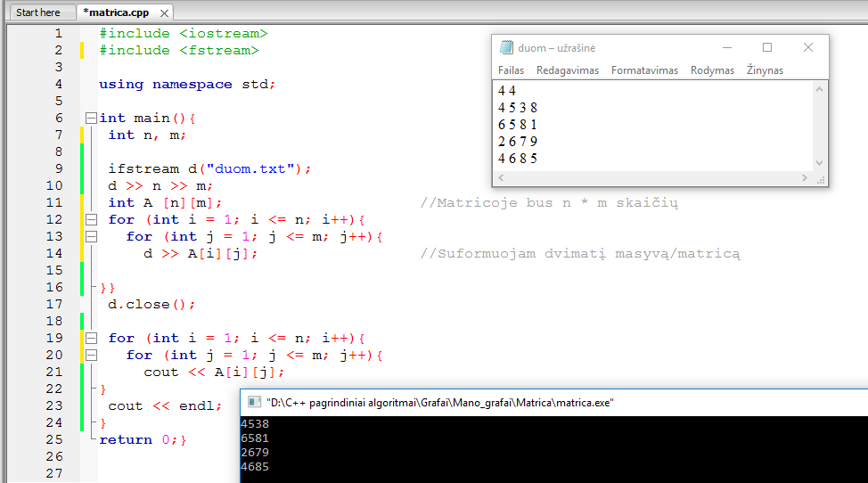Click console output line 2679
Image resolution: width=868 pixels, height=483 pixels.
[x=255, y=453]
